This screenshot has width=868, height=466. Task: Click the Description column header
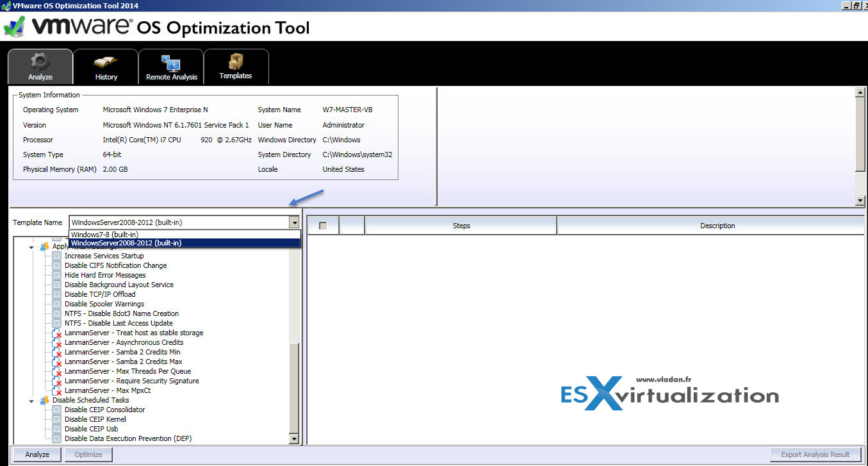[712, 226]
